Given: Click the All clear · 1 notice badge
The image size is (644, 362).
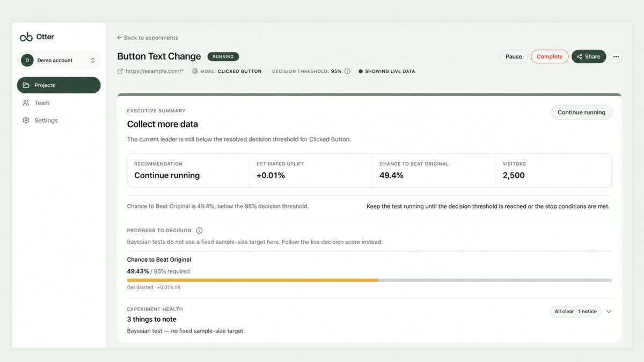Looking at the screenshot, I should point(576,312).
